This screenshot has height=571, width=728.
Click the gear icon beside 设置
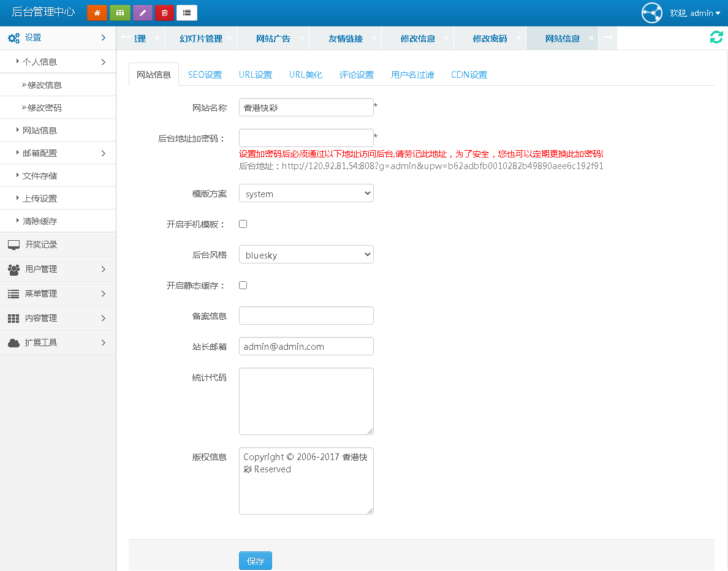tap(13, 37)
